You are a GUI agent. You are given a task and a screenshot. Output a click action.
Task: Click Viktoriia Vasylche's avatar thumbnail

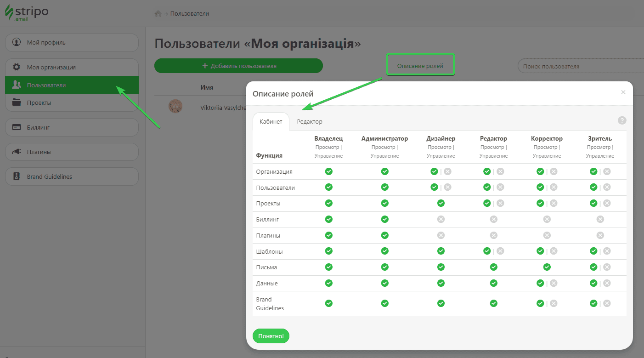(176, 106)
